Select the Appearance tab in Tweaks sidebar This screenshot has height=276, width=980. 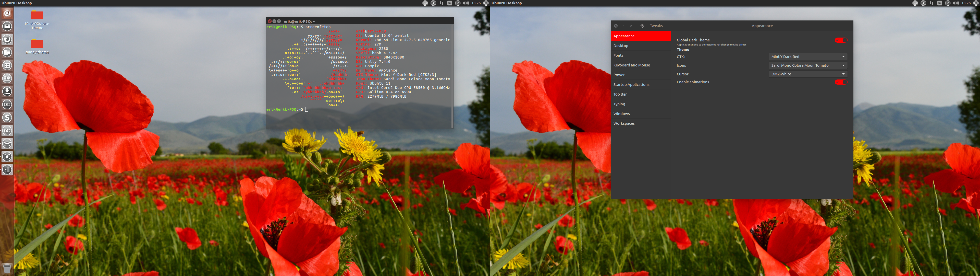(x=641, y=36)
